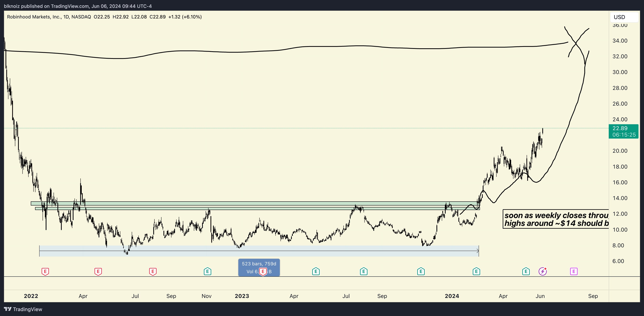
Task: Click the green earnings marker near November 2022
Action: tap(208, 271)
